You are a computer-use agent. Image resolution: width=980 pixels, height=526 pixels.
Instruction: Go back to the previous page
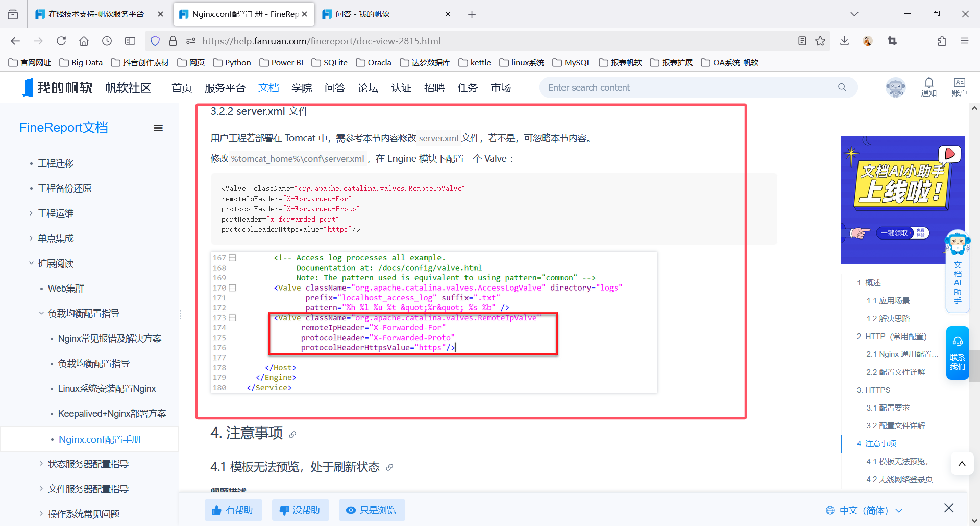click(x=15, y=41)
